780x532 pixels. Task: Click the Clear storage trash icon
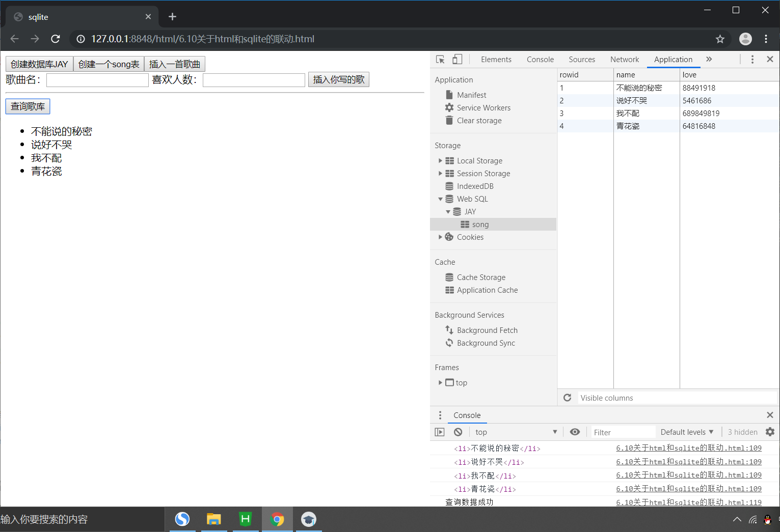coord(449,120)
